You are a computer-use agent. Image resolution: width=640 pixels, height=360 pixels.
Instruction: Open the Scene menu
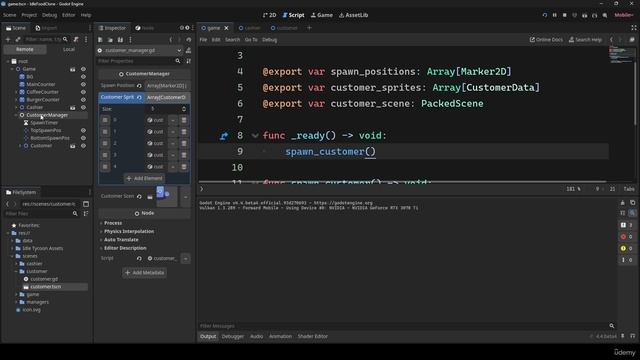(9, 15)
